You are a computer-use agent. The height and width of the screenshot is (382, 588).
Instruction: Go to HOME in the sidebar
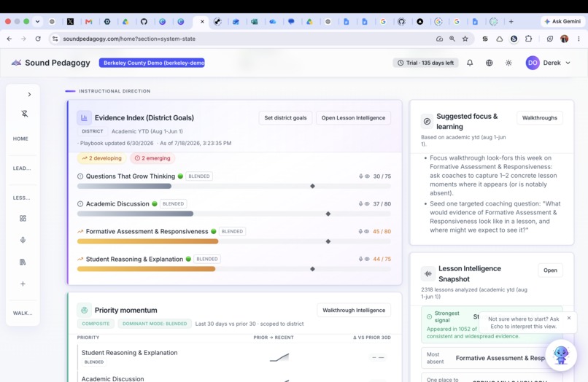20,139
